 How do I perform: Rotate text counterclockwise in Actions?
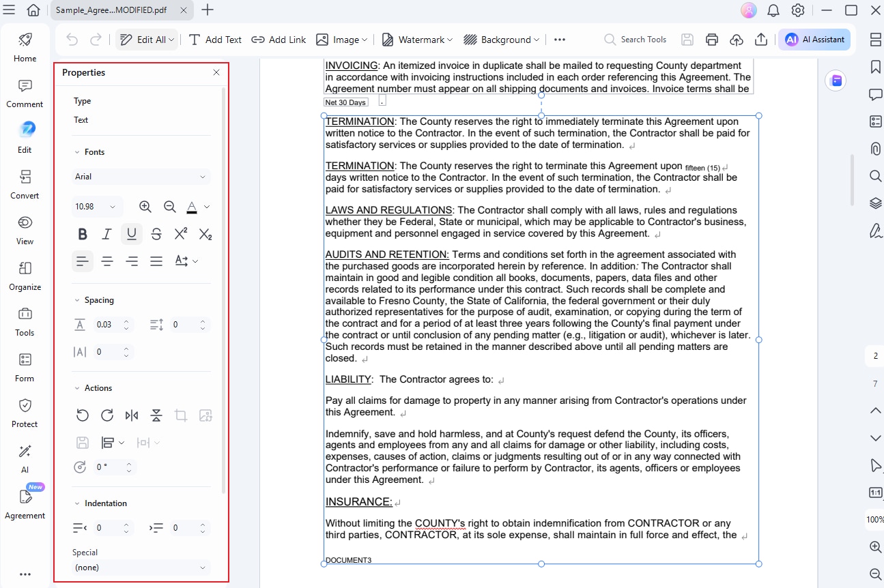point(83,415)
